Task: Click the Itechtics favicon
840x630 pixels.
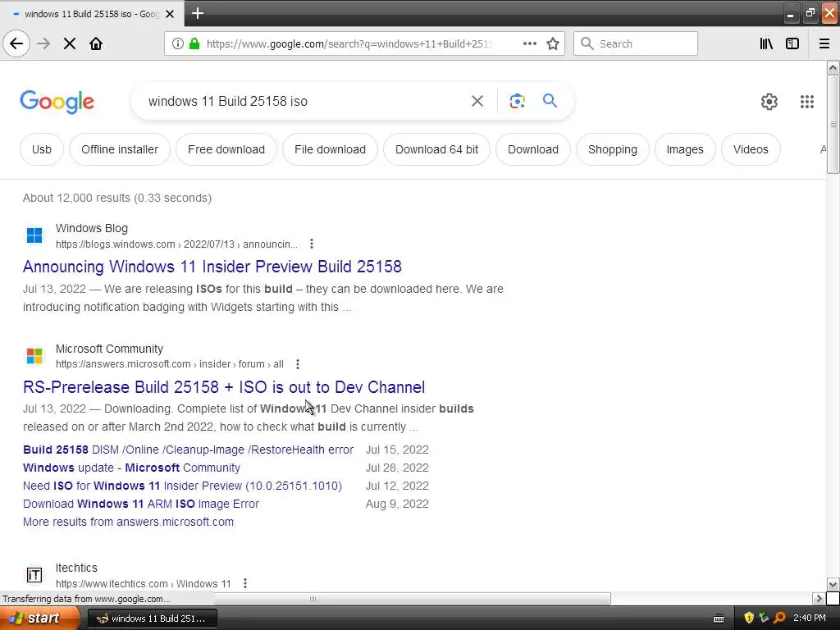Action: click(34, 575)
